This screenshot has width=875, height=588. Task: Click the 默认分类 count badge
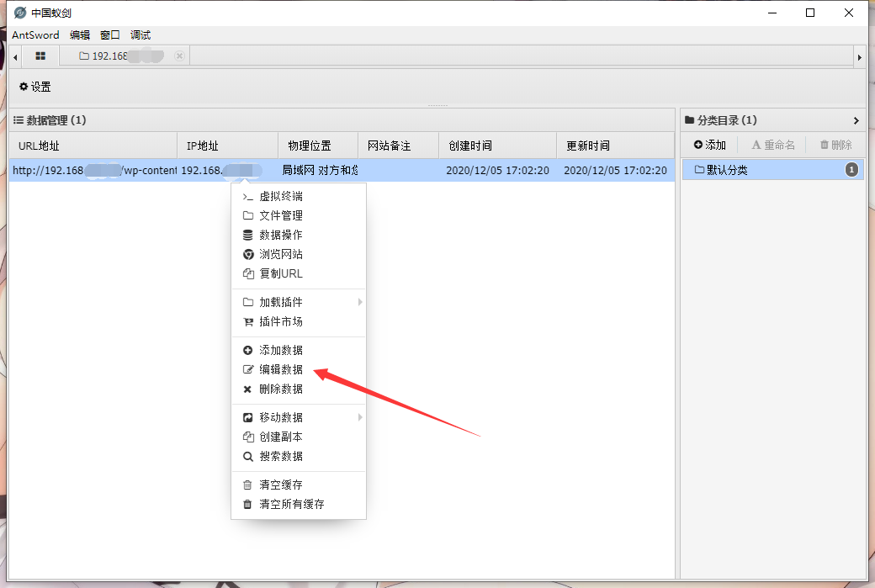pyautogui.click(x=851, y=170)
